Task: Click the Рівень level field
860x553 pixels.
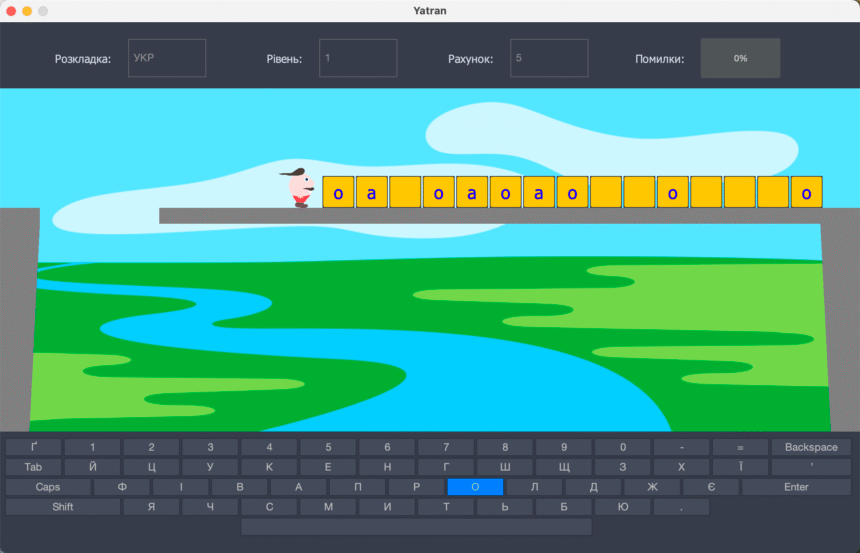Action: click(x=358, y=58)
